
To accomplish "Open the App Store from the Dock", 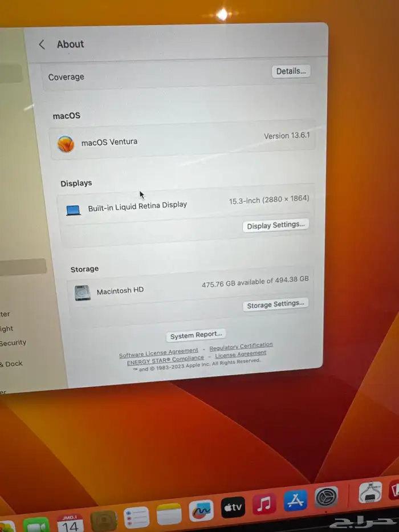I will pyautogui.click(x=295, y=501).
